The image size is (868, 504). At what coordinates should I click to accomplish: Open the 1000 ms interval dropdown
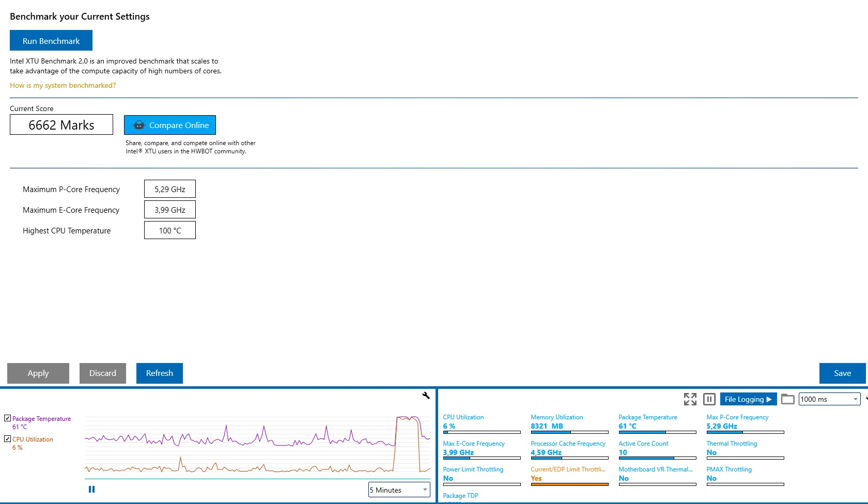(829, 399)
